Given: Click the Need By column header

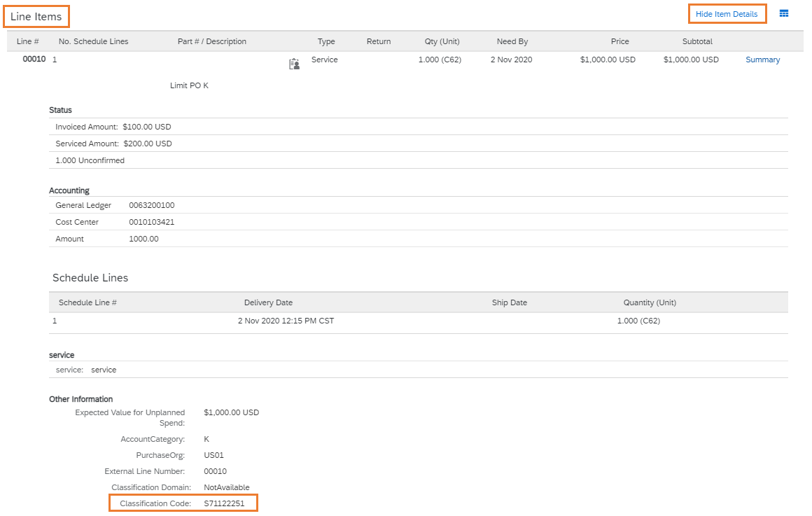Looking at the screenshot, I should [x=512, y=41].
